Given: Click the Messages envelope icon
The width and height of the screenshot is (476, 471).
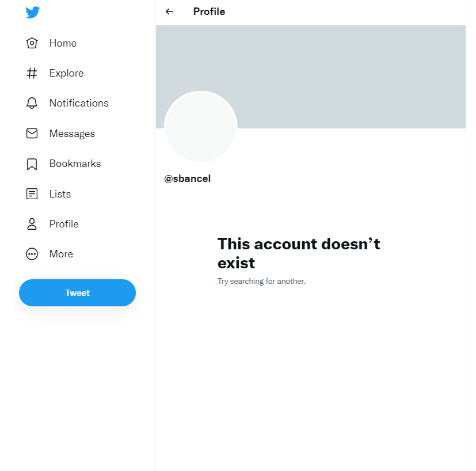Looking at the screenshot, I should (x=32, y=134).
